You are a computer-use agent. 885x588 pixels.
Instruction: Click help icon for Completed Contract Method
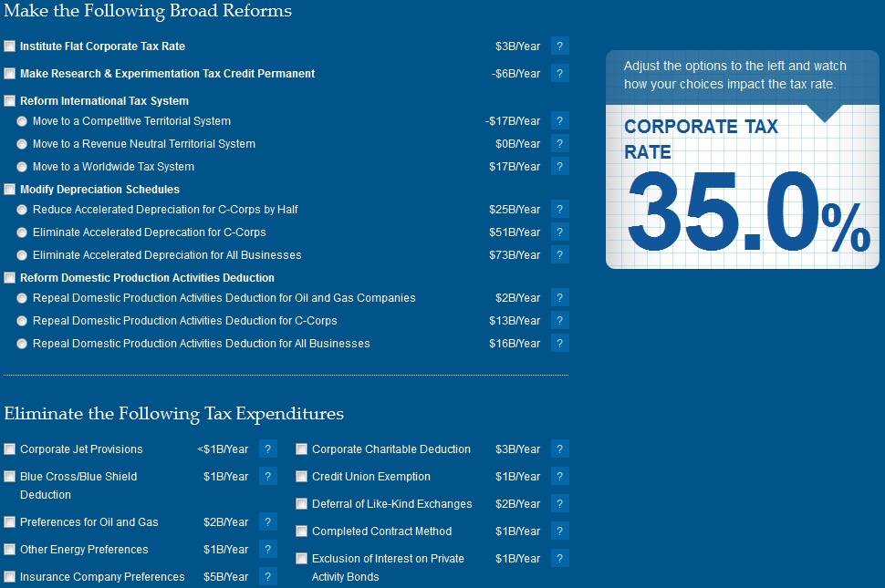click(560, 531)
